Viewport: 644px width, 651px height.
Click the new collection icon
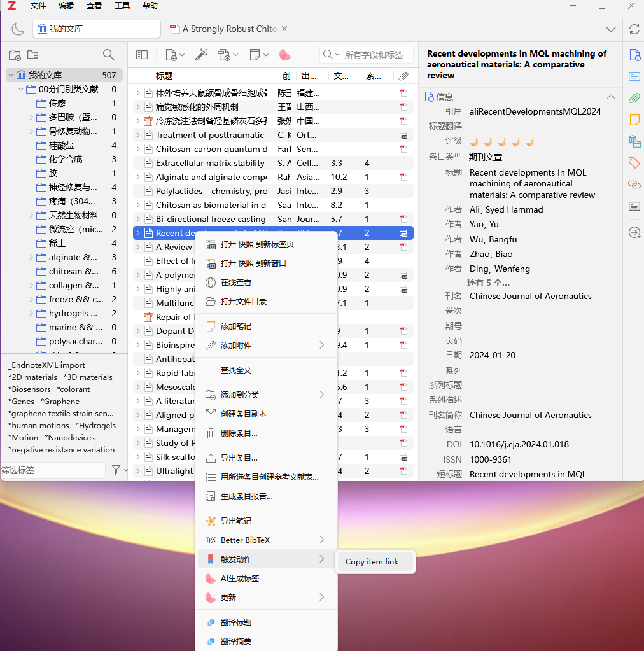tap(14, 55)
